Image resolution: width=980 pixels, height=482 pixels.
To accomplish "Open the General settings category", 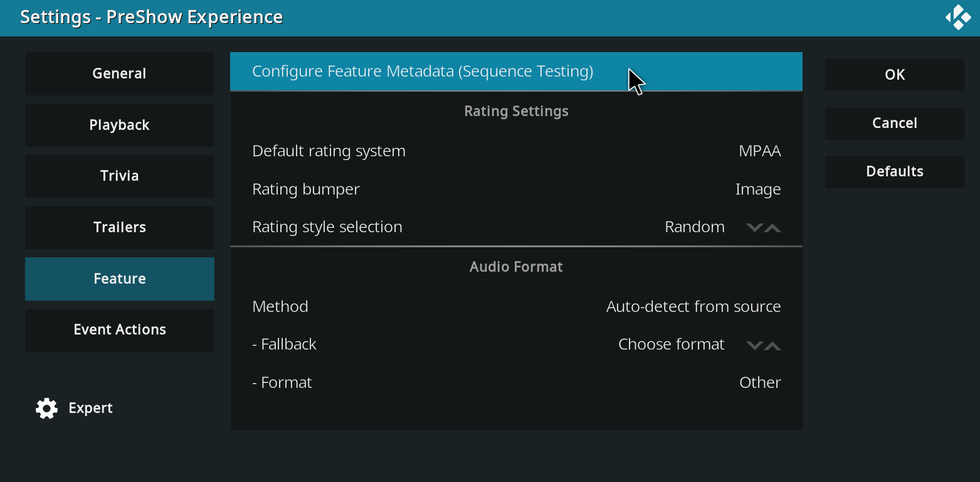I will click(x=119, y=73).
